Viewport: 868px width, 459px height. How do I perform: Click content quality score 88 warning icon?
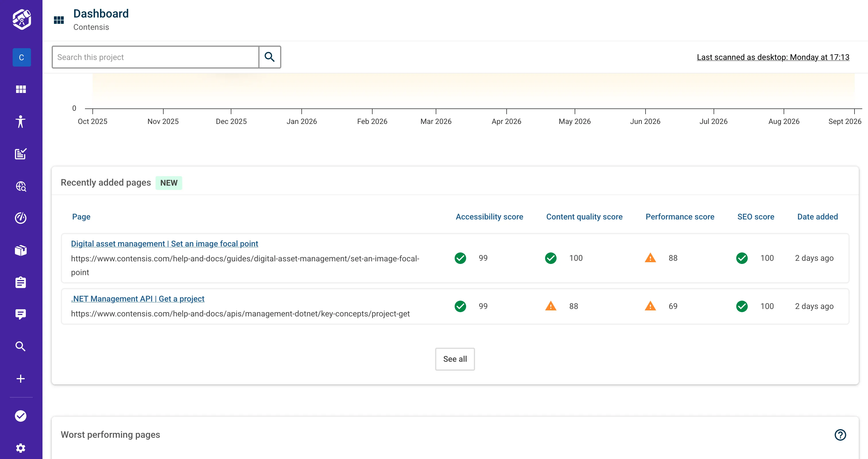pyautogui.click(x=551, y=306)
